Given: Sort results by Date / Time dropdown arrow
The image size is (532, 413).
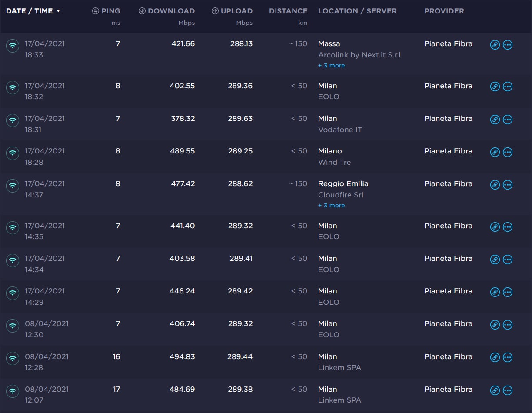Looking at the screenshot, I should (58, 11).
